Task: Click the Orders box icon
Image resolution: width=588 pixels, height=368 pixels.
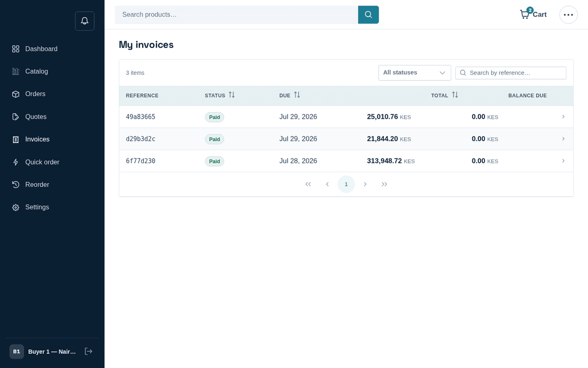Action: pyautogui.click(x=16, y=94)
